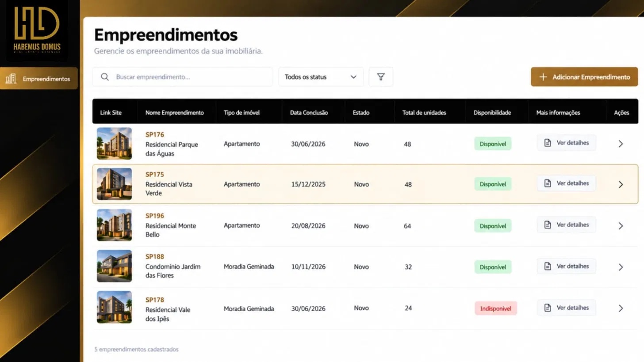This screenshot has height=362, width=644.
Task: Click the plus icon on Adicionar Empreendimento
Action: click(x=543, y=77)
